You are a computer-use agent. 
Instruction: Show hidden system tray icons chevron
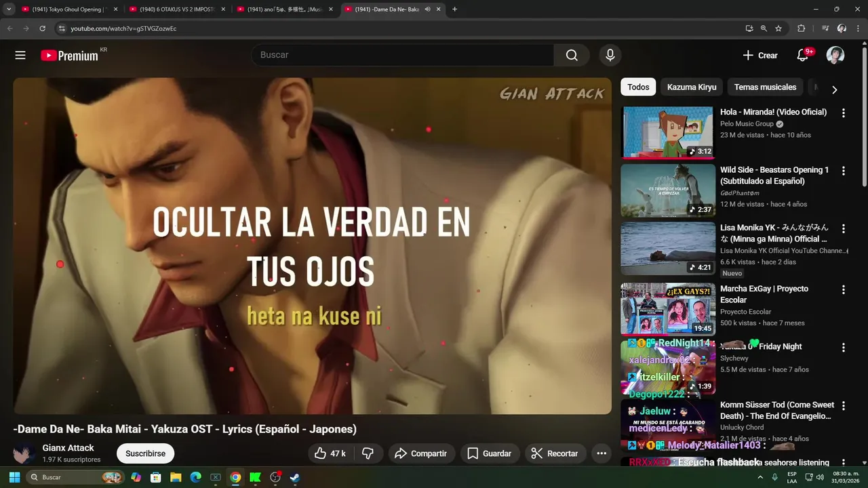tap(759, 477)
